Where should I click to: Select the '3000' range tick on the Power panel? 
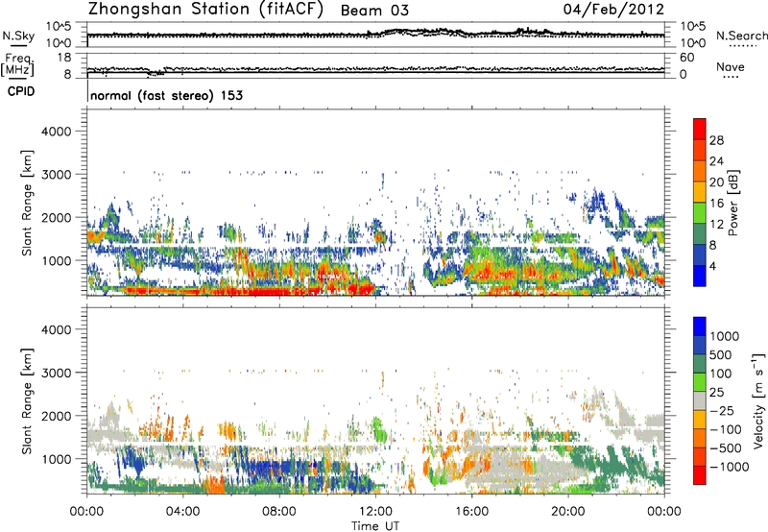click(x=56, y=175)
